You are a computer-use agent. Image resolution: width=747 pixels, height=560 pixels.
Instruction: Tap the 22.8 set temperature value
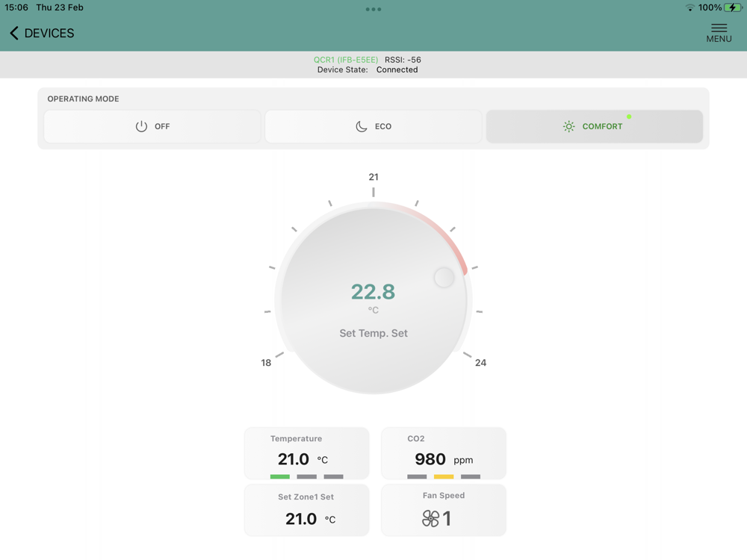tap(373, 292)
